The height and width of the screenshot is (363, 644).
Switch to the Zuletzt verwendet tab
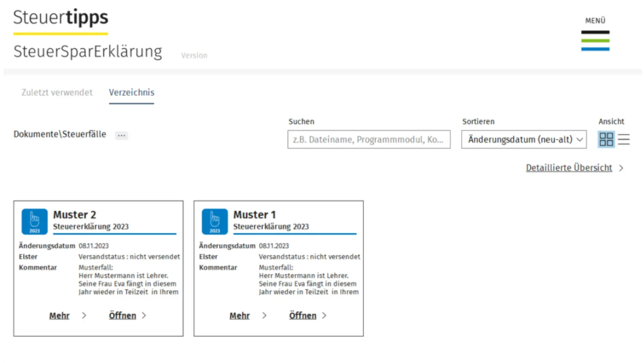[x=57, y=92]
